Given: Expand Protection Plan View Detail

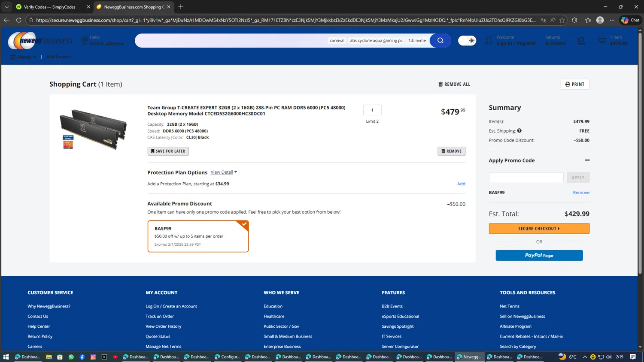Looking at the screenshot, I should [224, 172].
